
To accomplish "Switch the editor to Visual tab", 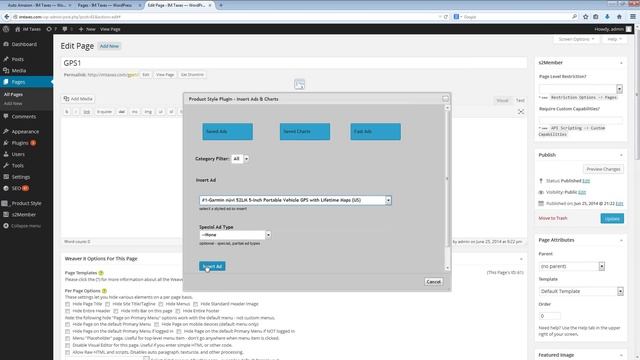I will pyautogui.click(x=502, y=100).
